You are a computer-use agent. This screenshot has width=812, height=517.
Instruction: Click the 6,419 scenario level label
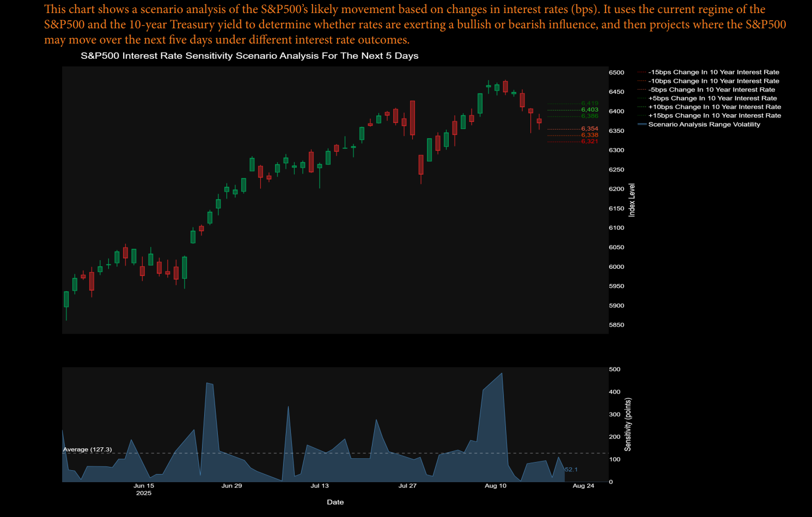tap(590, 103)
